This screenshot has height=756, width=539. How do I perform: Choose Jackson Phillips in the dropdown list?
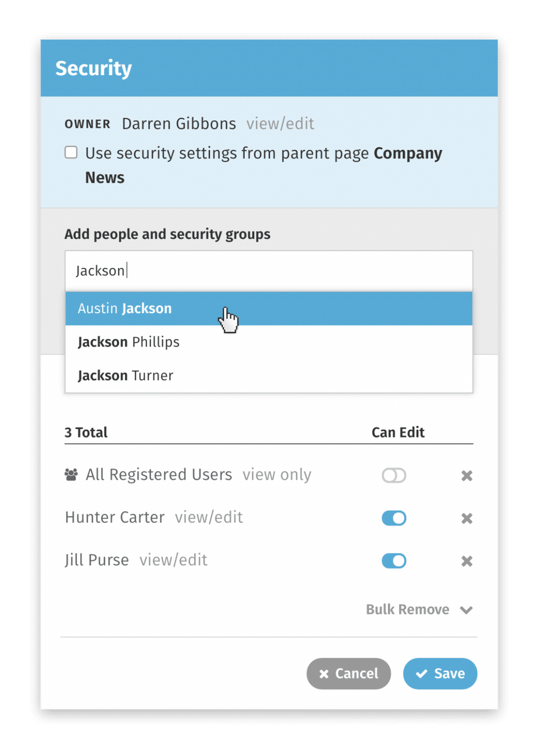(x=129, y=342)
